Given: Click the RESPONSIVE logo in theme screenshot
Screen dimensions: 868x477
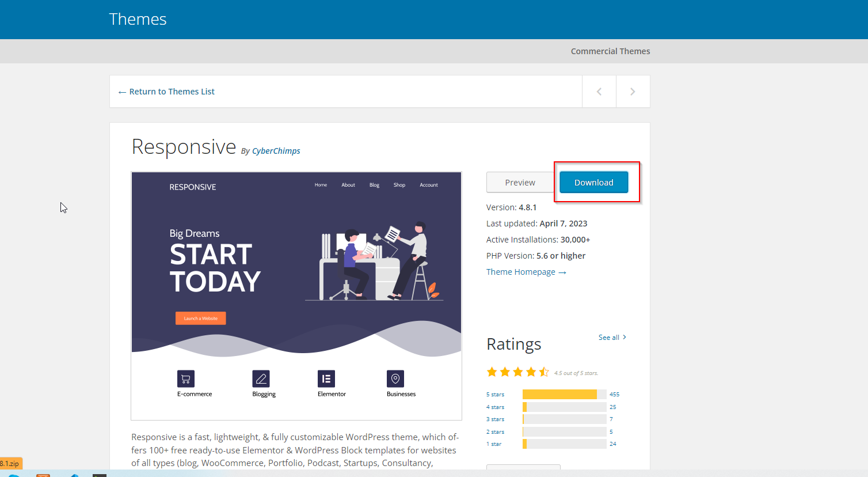Looking at the screenshot, I should tap(193, 187).
